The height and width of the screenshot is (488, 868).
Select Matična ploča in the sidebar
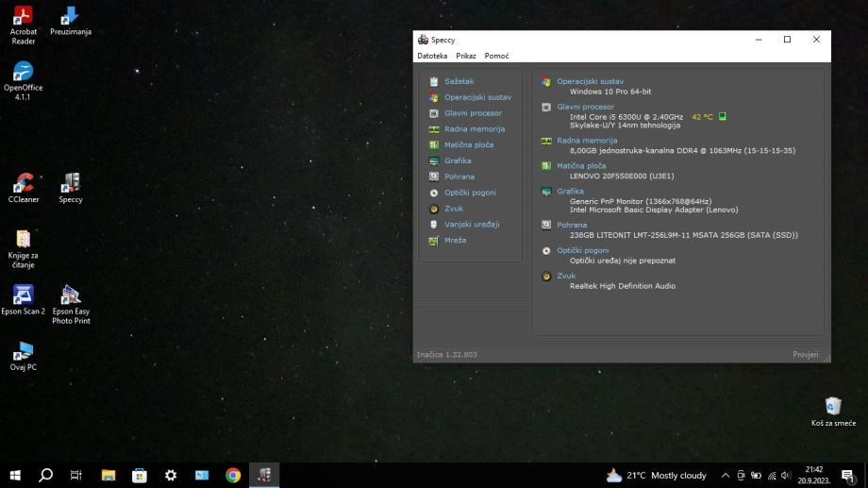tap(468, 145)
